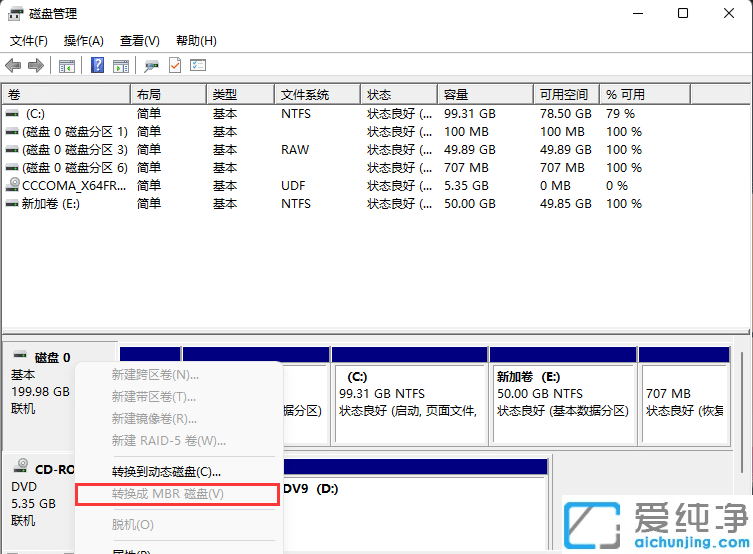Sort by the 状态 column header
This screenshot has height=554, width=753.
click(x=400, y=95)
